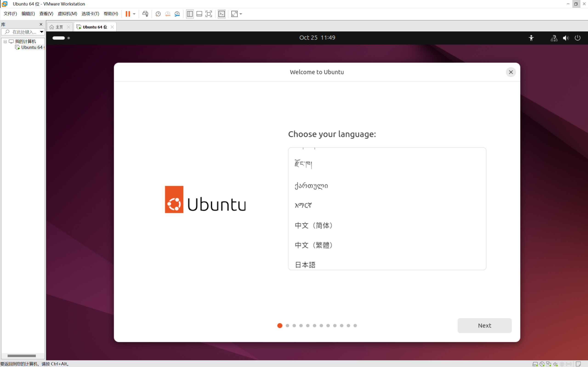
Task: Close the 主页 tab
Action: pos(68,27)
